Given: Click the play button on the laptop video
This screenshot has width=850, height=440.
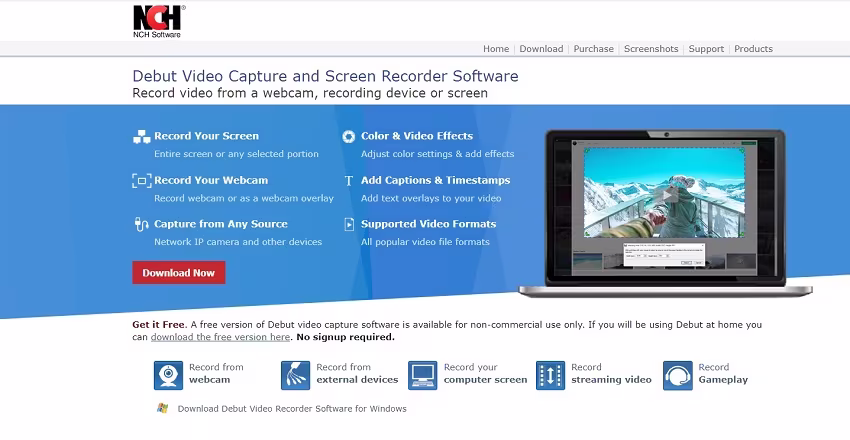Looking at the screenshot, I should click(666, 195).
